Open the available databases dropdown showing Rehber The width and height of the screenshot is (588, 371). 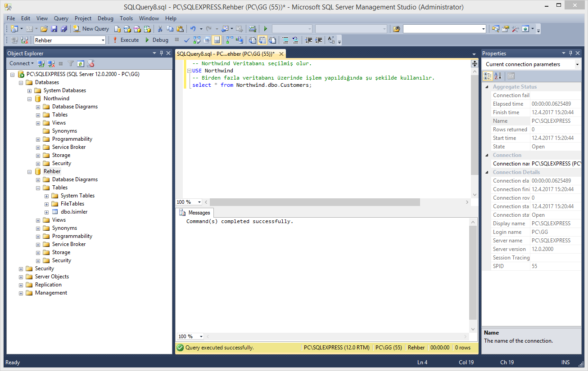coord(103,40)
